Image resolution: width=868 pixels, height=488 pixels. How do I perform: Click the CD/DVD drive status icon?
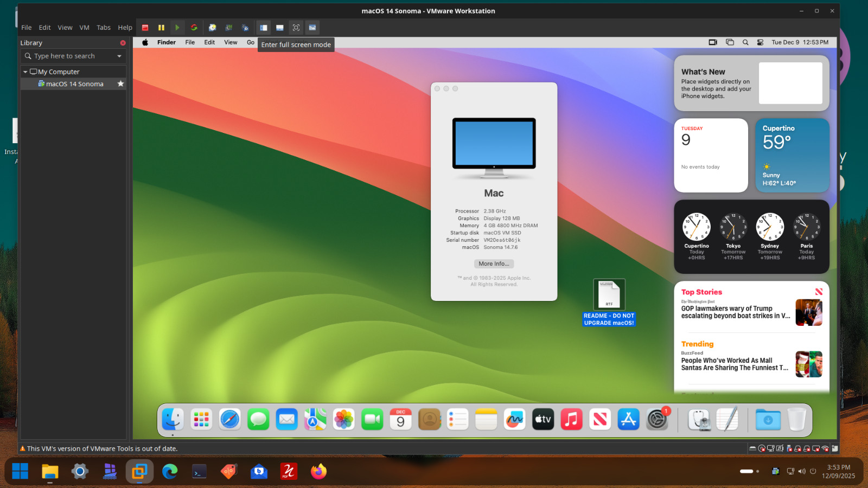762,449
